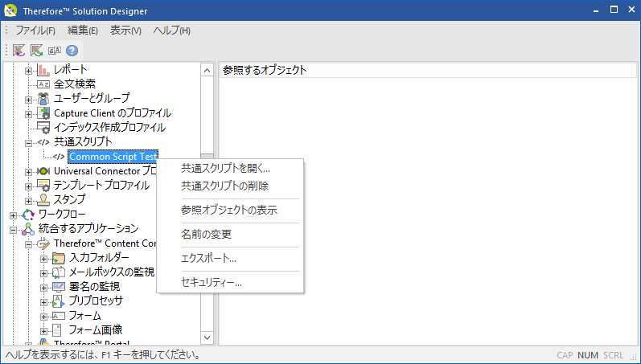Choose 参照オブジェクトの表示 from context menu

(230, 211)
